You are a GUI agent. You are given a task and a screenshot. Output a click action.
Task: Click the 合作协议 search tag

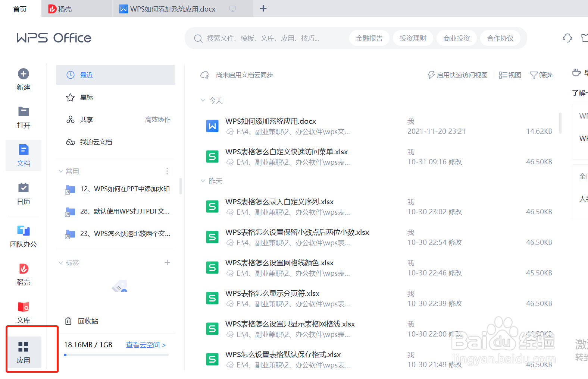click(500, 38)
